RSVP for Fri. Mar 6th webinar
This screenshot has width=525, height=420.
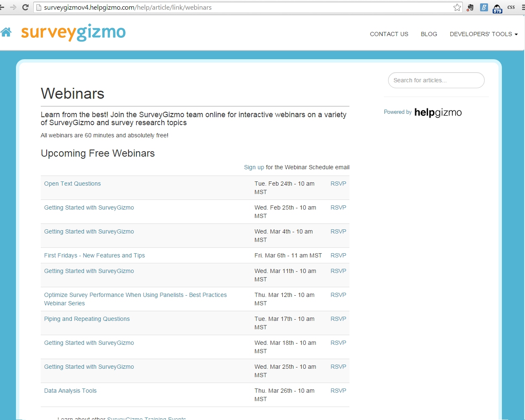coord(338,255)
